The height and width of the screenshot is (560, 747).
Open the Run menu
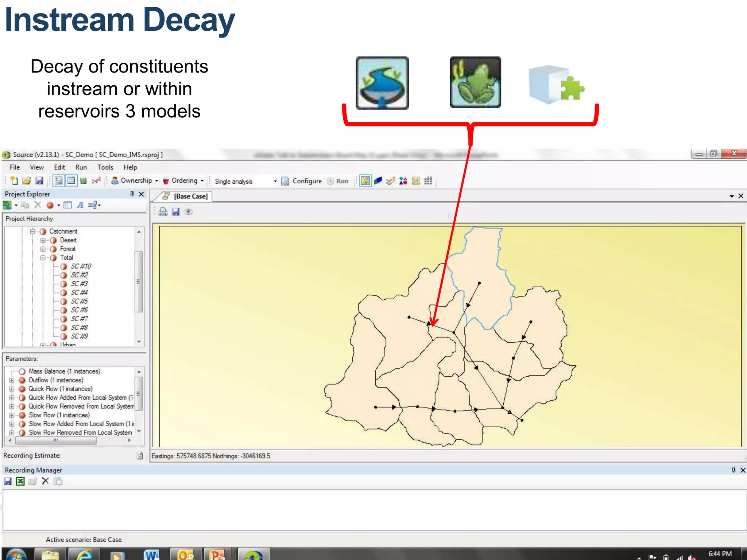click(x=81, y=167)
